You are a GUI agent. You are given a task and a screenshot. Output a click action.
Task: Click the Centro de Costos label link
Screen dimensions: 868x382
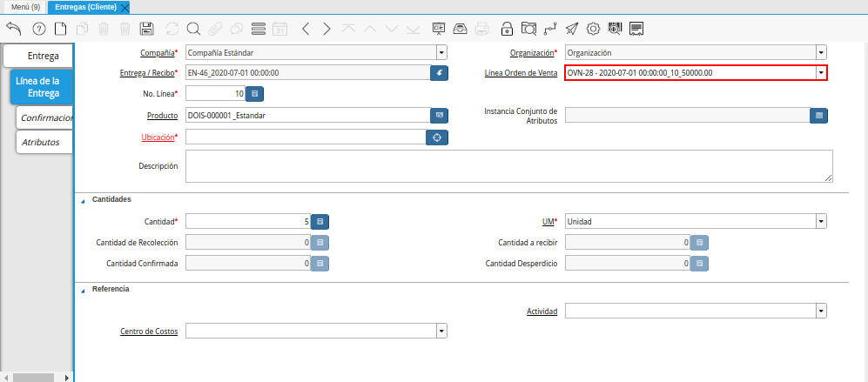149,331
